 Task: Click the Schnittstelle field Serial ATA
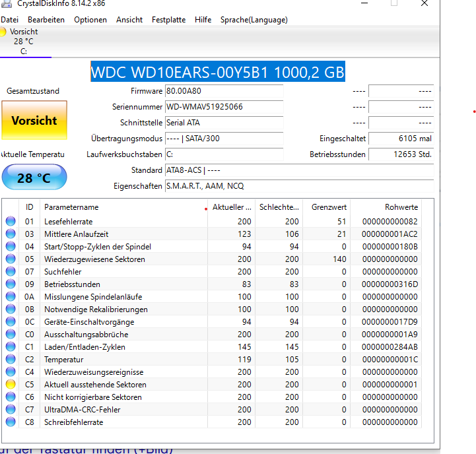(x=224, y=123)
